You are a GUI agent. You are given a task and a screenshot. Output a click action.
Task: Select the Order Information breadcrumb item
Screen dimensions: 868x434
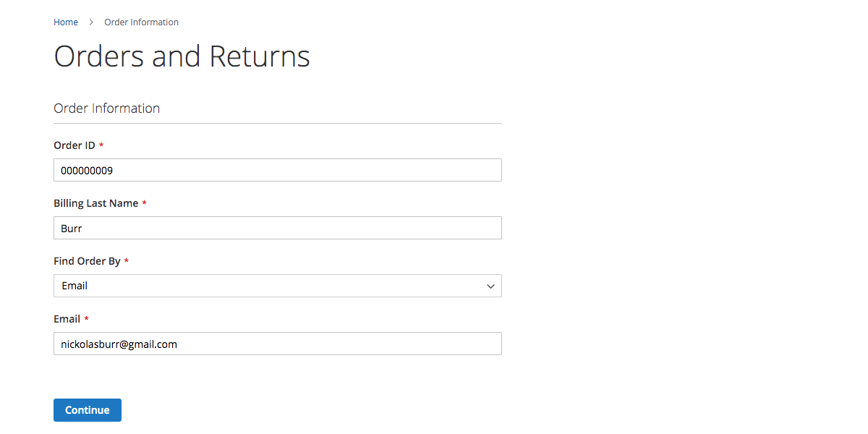pyautogui.click(x=141, y=22)
